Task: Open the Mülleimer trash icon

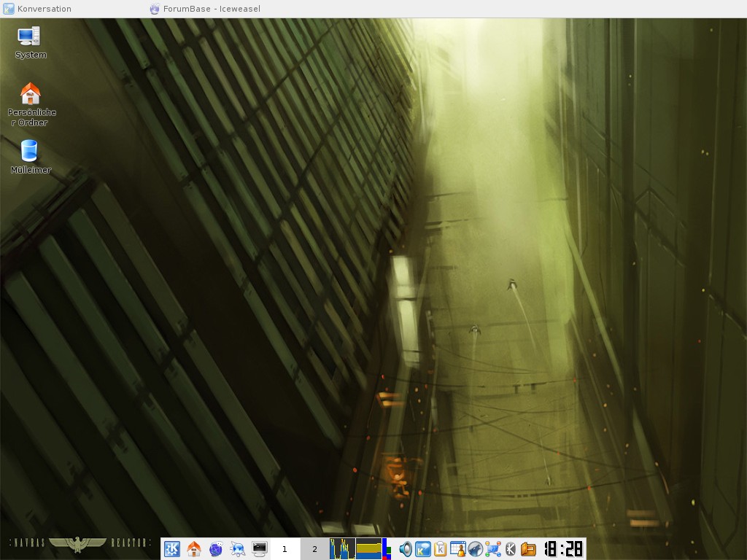Action: (30, 156)
